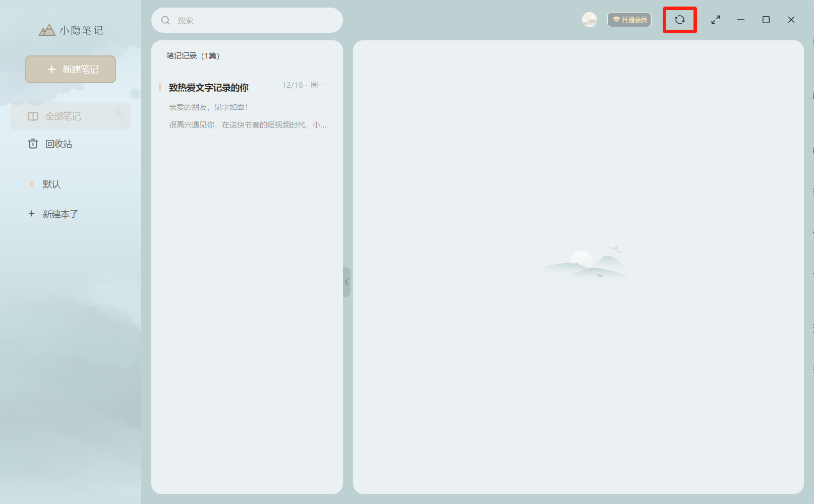Click the preview line starting 很高兴遇见你
814x504 pixels.
tap(248, 125)
